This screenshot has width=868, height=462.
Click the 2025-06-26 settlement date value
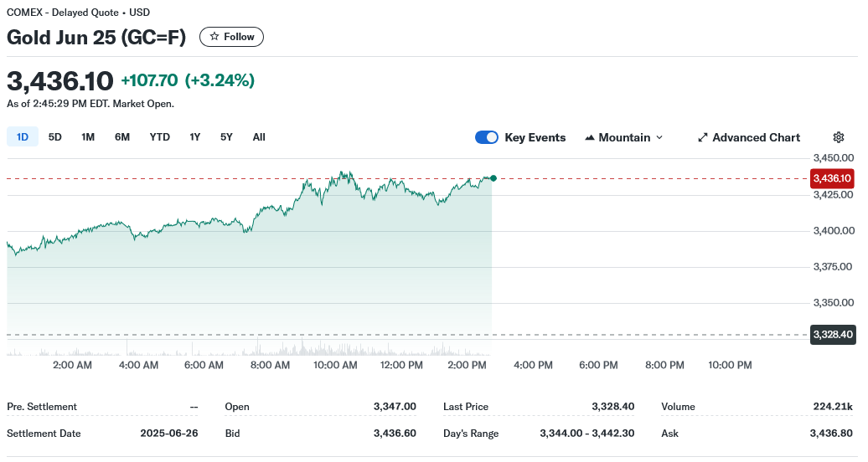[x=169, y=434]
